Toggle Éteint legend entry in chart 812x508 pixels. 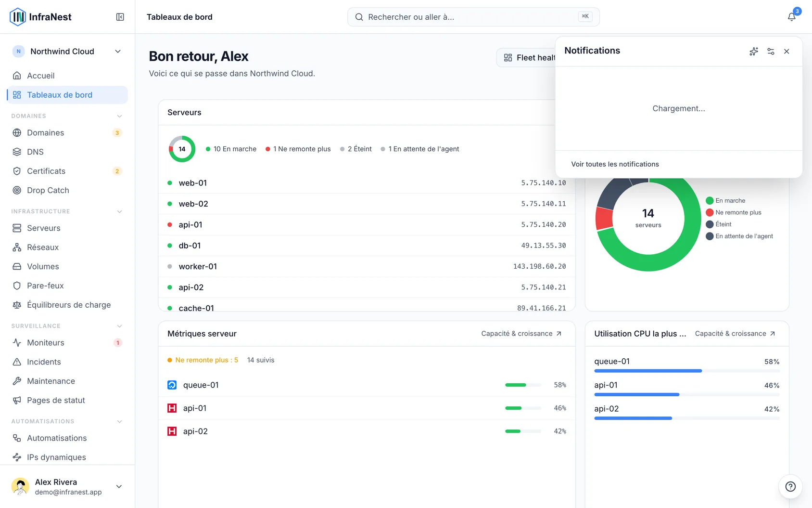pos(719,224)
